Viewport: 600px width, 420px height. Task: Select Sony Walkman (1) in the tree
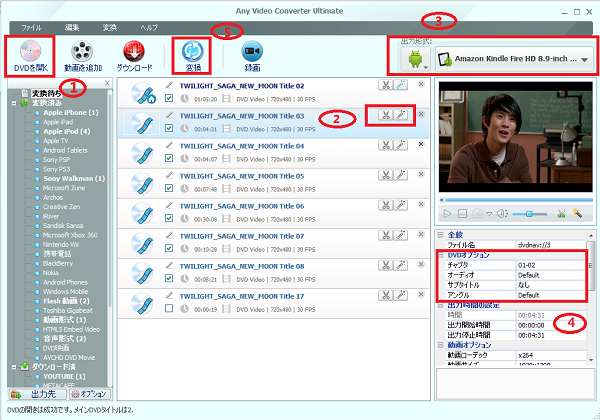[x=74, y=179]
